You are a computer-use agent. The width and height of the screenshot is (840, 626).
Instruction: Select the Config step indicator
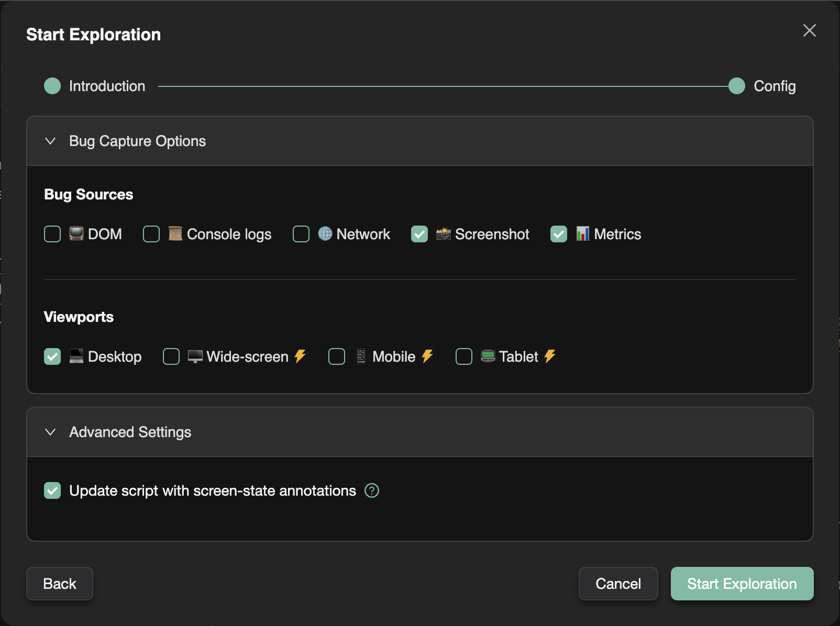click(737, 86)
